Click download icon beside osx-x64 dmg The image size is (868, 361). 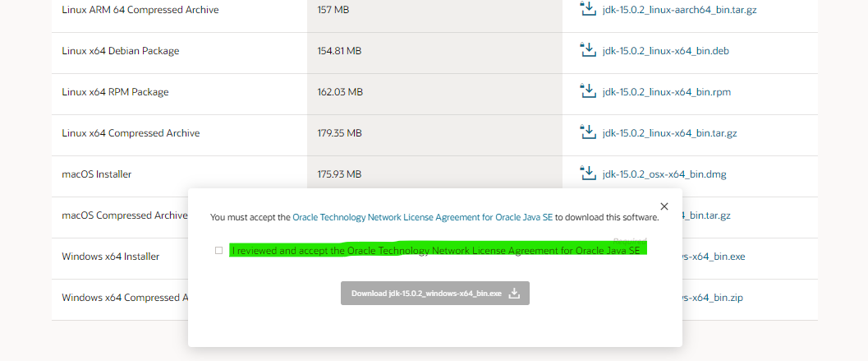587,173
